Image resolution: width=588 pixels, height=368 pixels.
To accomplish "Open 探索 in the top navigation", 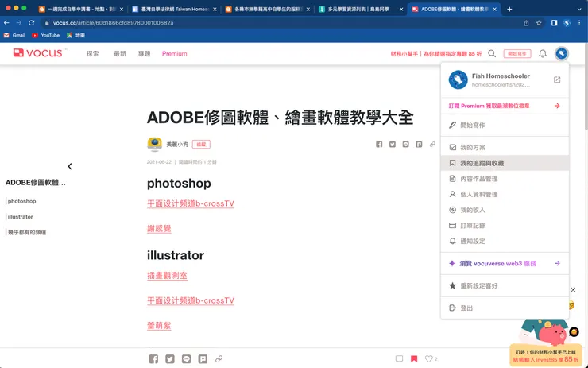I will [x=93, y=53].
